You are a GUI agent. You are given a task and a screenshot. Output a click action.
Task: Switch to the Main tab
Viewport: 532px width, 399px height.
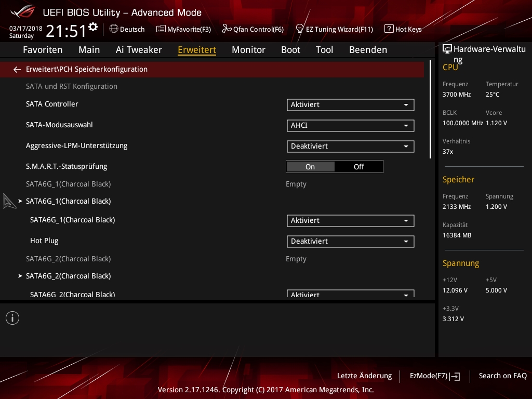coord(89,50)
